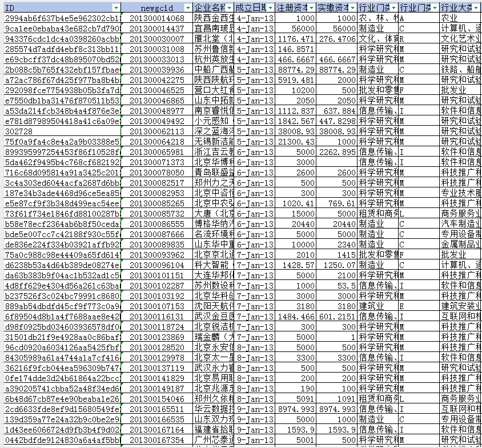Select newgcid cell 201300014068
The height and width of the screenshot is (448, 482).
157,18
